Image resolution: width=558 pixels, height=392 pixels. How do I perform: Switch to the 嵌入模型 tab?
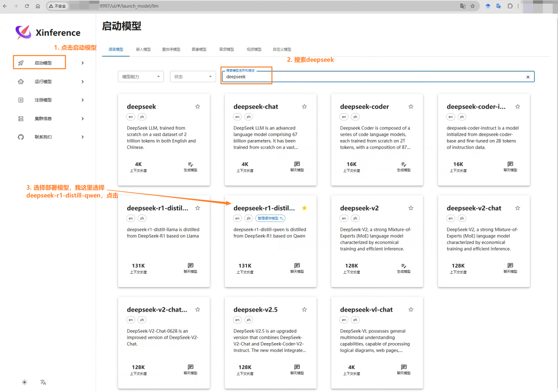[x=143, y=49]
